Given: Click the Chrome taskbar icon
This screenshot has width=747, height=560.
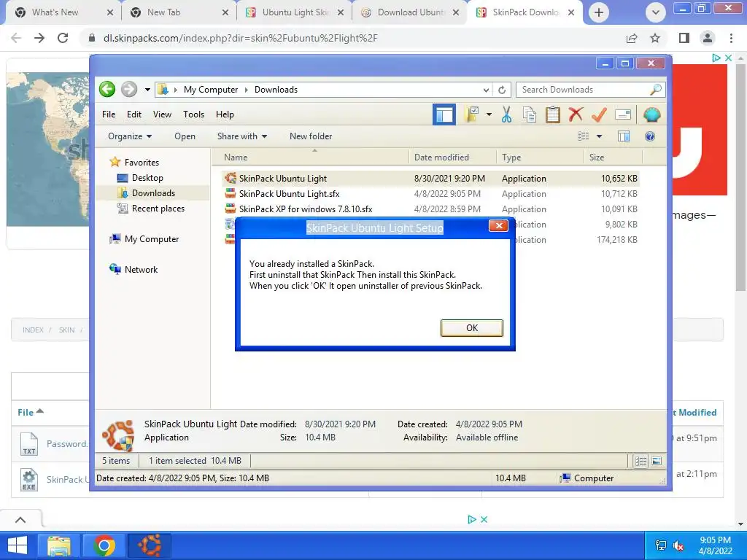Looking at the screenshot, I should [104, 545].
